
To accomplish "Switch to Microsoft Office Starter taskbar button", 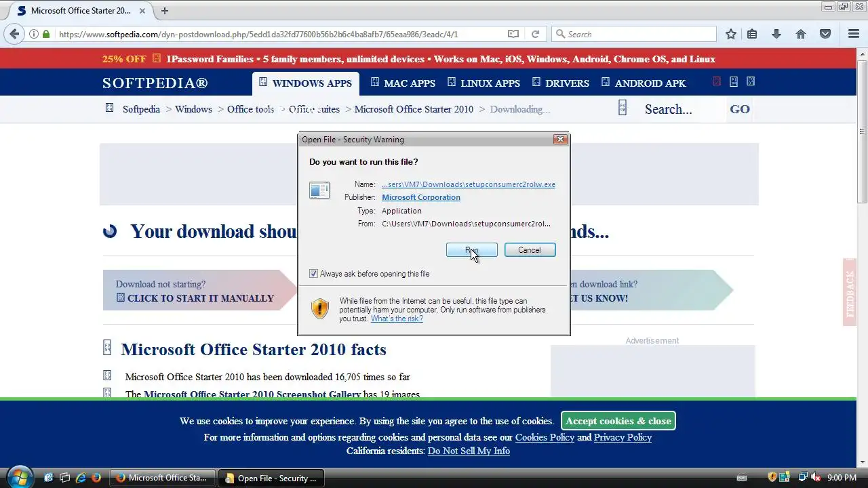I will point(163,478).
